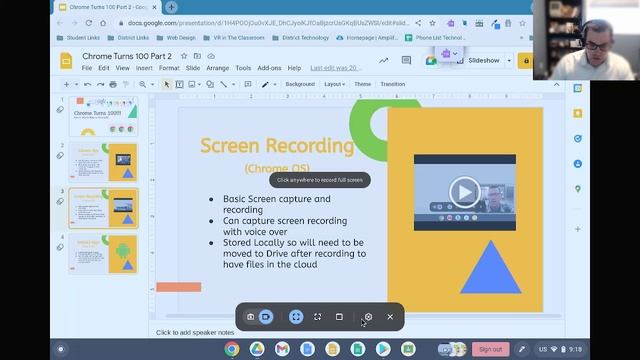
Task: Expand the line type dropdown arrow
Action: (x=233, y=84)
